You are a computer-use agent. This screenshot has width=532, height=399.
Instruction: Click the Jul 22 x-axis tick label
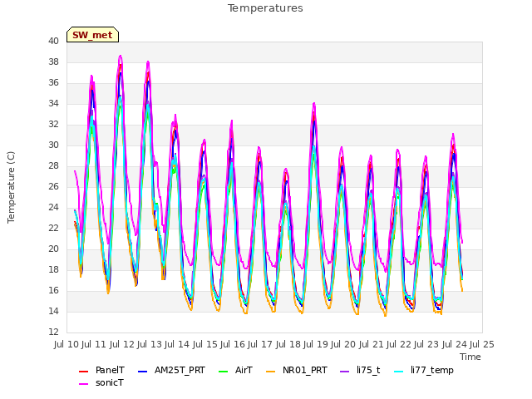point(399,344)
